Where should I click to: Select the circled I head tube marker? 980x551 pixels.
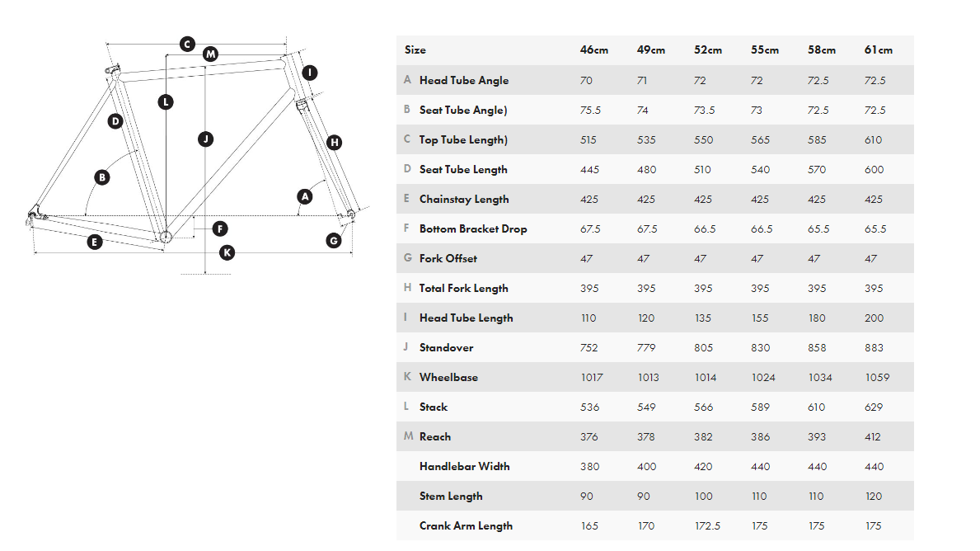[309, 73]
